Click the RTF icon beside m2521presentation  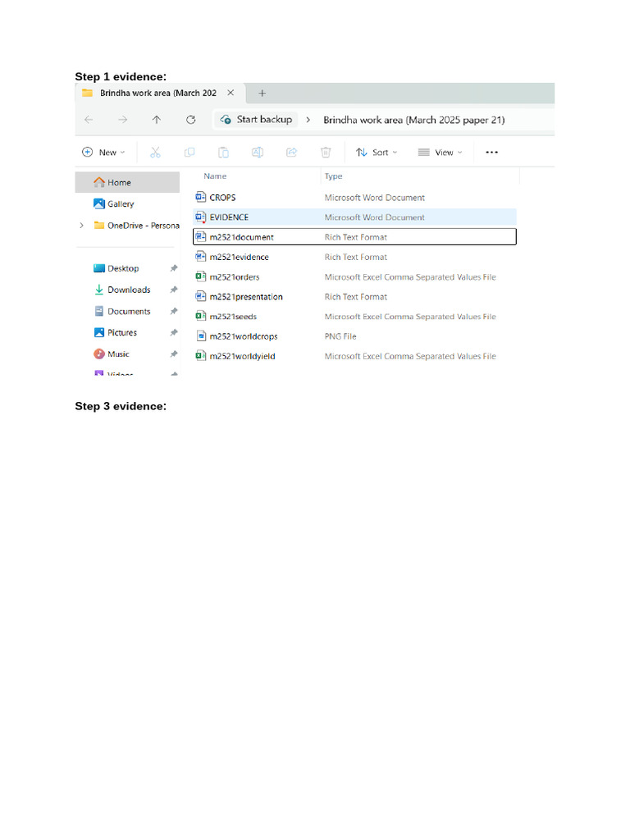point(201,296)
